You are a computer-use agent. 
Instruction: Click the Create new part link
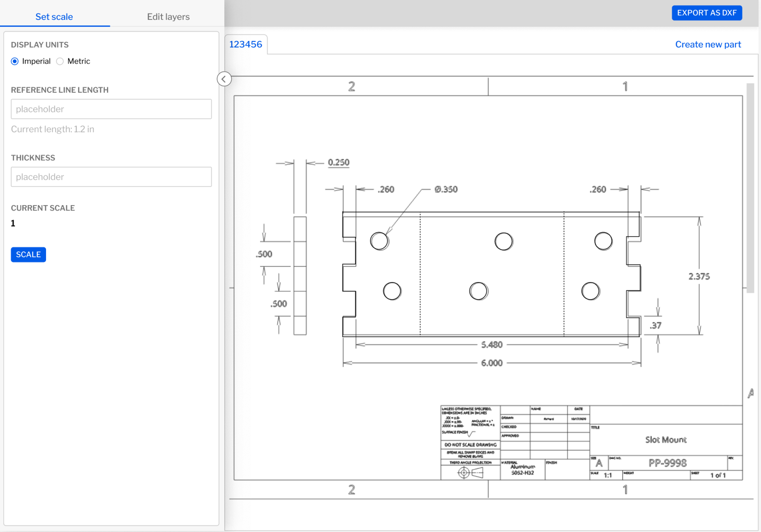[708, 45]
